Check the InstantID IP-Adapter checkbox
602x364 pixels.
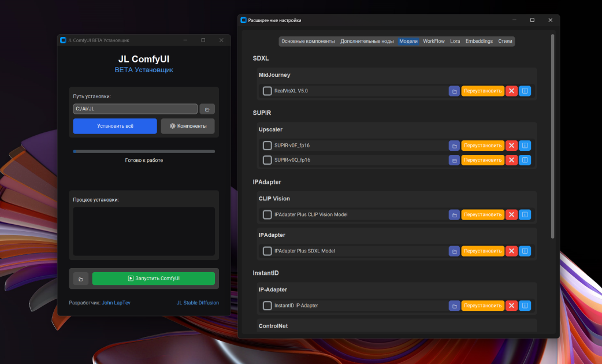(267, 306)
